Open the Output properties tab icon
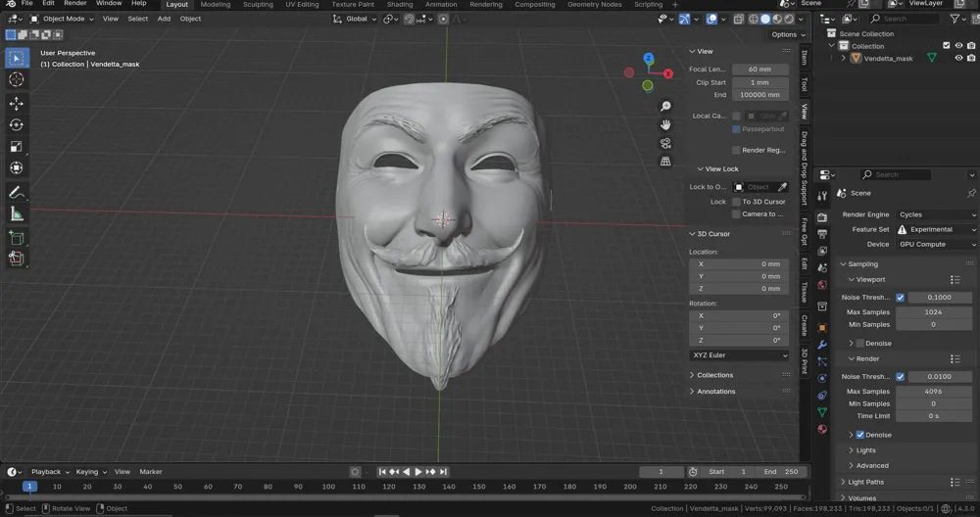 pyautogui.click(x=822, y=234)
